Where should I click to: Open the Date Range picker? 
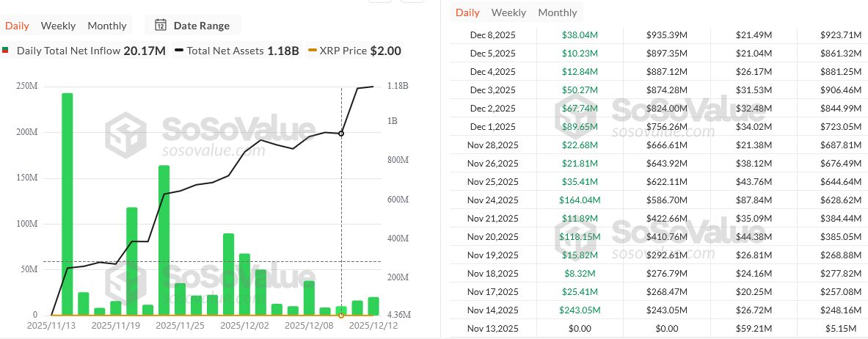point(193,26)
